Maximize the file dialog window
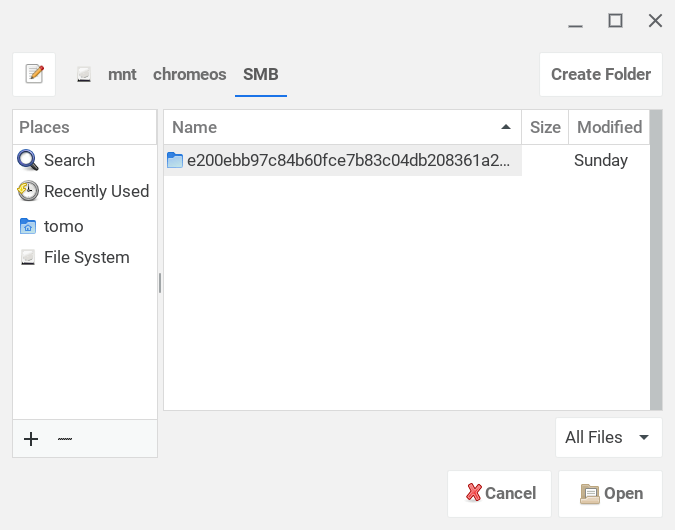The width and height of the screenshot is (675, 530). (x=615, y=21)
